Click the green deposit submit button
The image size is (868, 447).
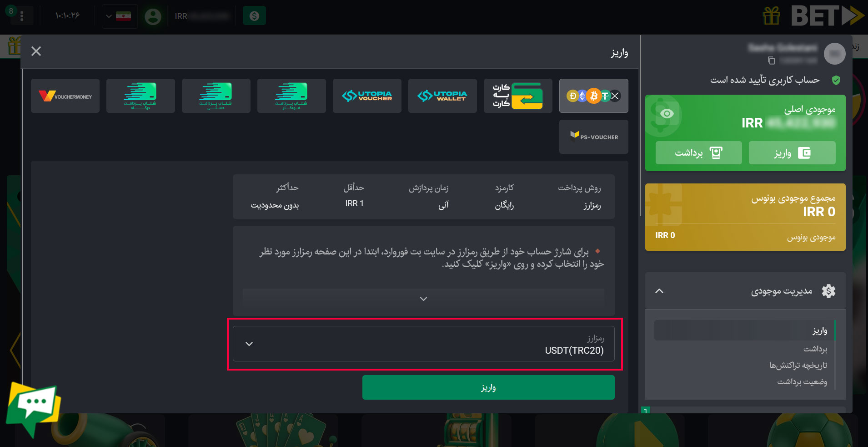pos(488,387)
